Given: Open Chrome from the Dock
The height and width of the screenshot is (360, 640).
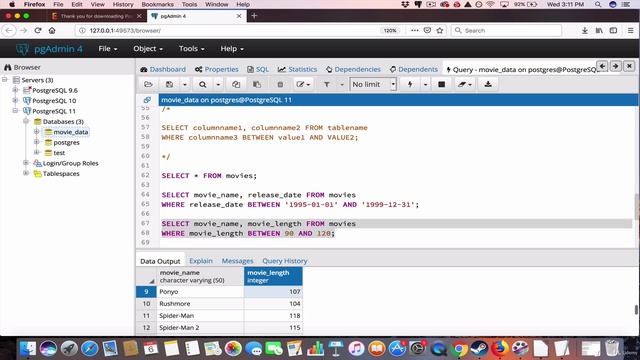Looking at the screenshot, I should click(459, 349).
